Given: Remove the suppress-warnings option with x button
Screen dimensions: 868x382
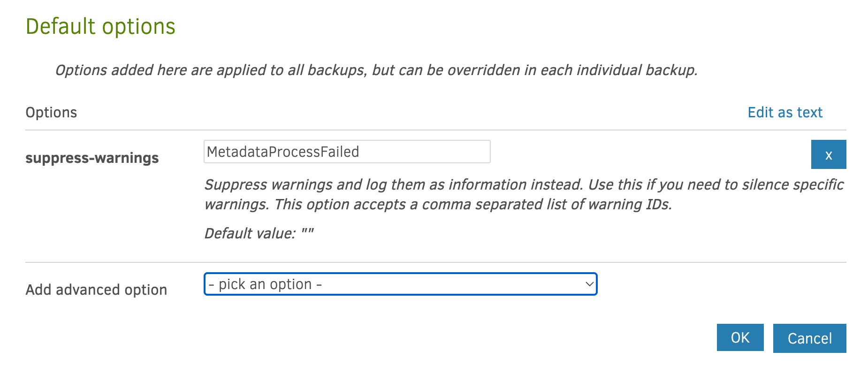Looking at the screenshot, I should (x=828, y=154).
